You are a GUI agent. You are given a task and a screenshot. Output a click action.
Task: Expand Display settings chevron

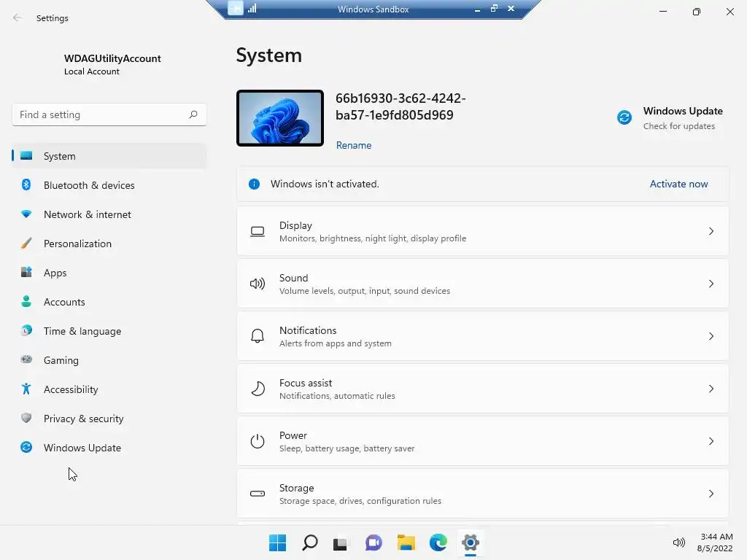click(711, 231)
